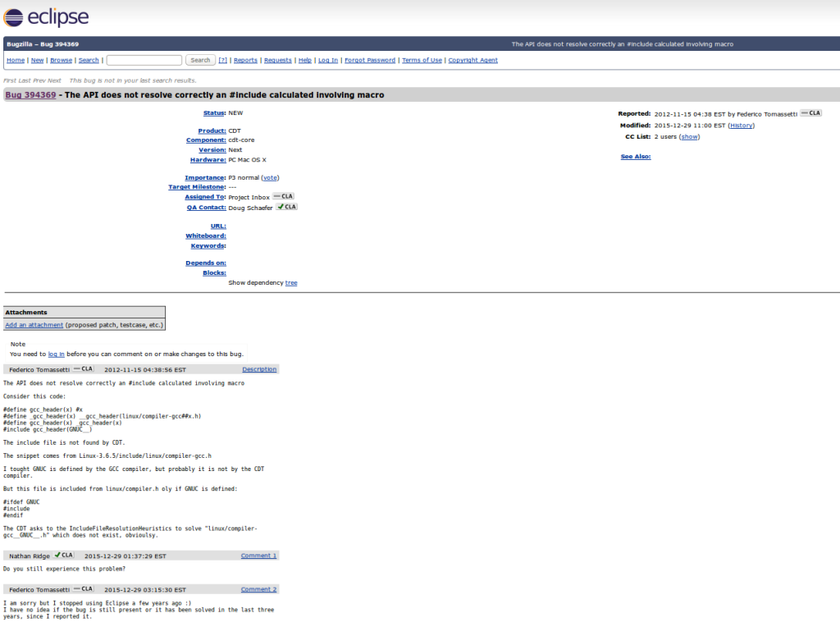This screenshot has height=627, width=840.
Task: Click log in link in the note
Action: click(57, 354)
